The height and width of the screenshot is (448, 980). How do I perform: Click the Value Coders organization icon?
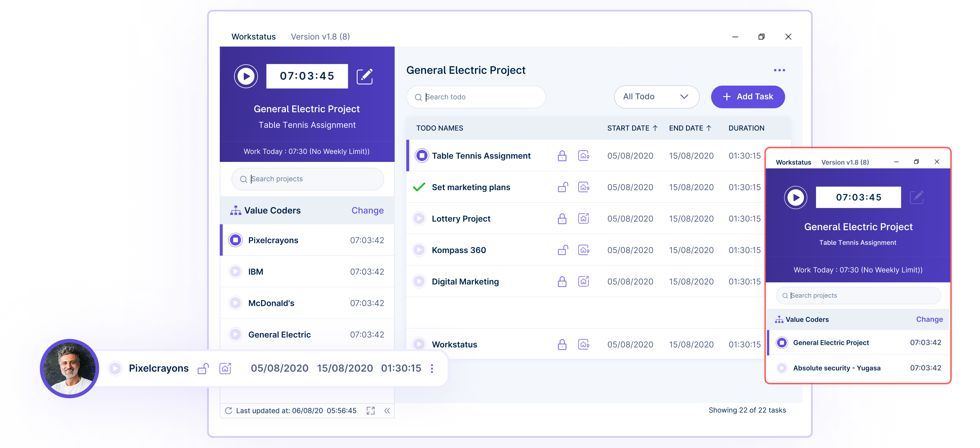click(x=236, y=210)
